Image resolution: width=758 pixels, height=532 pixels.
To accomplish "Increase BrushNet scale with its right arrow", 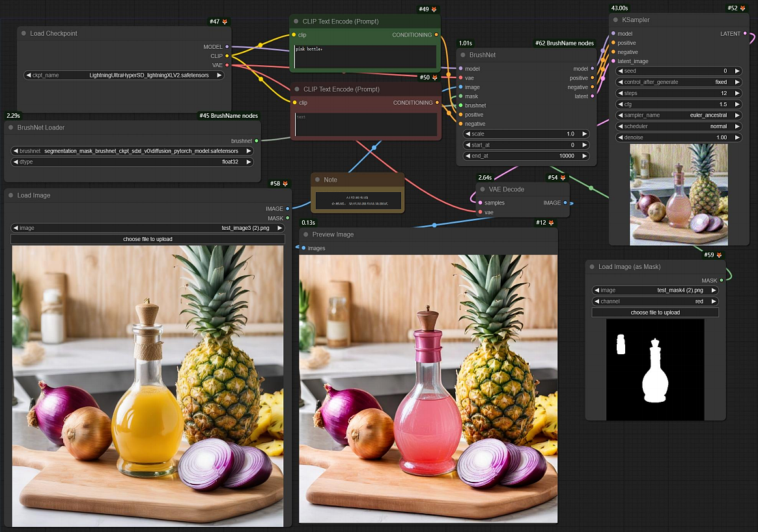I will coord(584,134).
